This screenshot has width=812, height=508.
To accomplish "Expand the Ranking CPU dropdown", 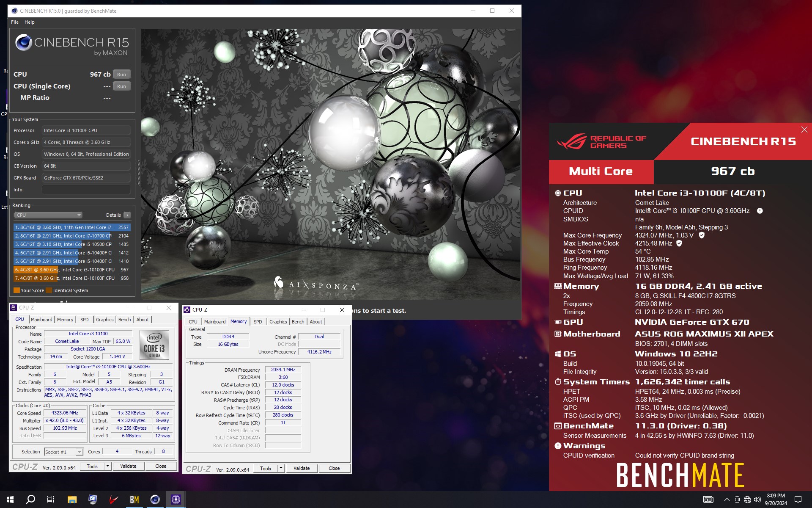I will pos(48,215).
